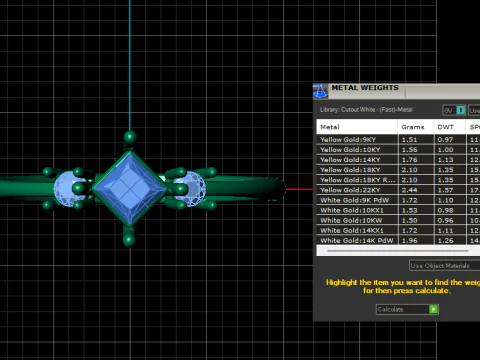Click the DWT column header

(450, 127)
